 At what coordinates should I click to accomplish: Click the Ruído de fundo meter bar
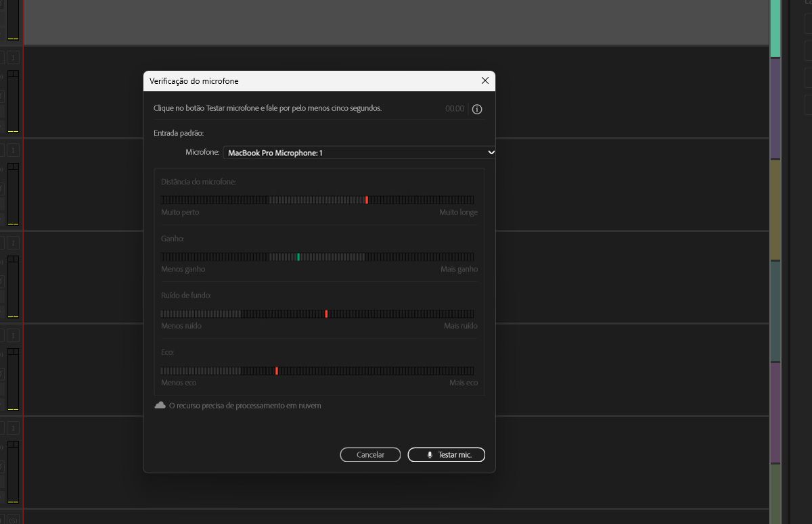[x=317, y=314]
